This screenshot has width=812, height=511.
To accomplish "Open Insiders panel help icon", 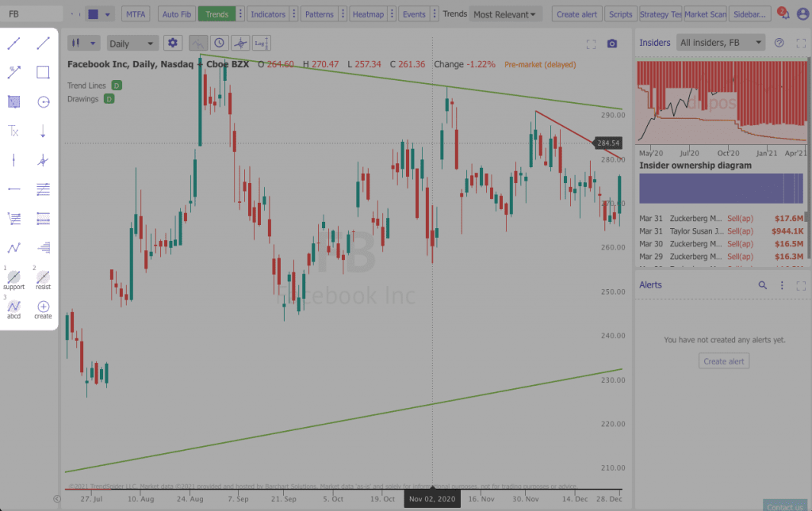I will click(779, 43).
